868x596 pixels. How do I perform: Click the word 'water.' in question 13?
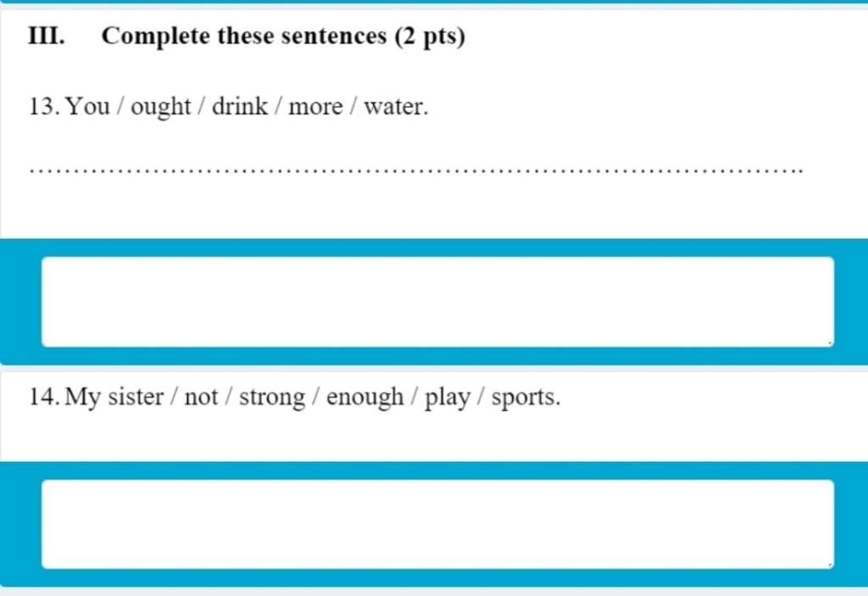click(x=396, y=106)
